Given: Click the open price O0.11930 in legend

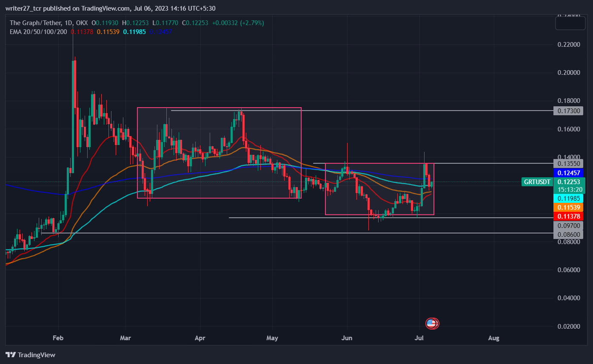Looking at the screenshot, I should tap(105, 23).
